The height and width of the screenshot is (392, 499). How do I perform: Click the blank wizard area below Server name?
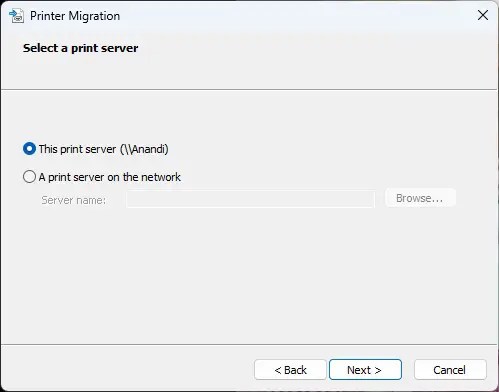[249, 273]
